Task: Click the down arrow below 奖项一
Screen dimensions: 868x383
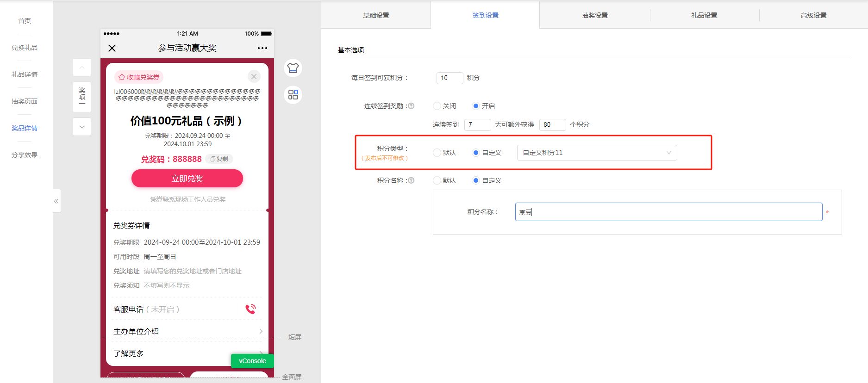Action: click(82, 127)
